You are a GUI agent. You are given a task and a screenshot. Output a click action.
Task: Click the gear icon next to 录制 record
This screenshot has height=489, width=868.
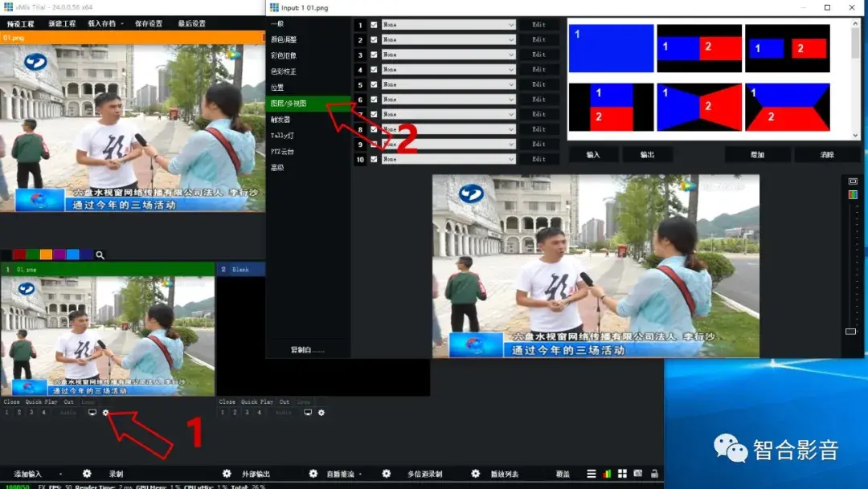tap(86, 473)
